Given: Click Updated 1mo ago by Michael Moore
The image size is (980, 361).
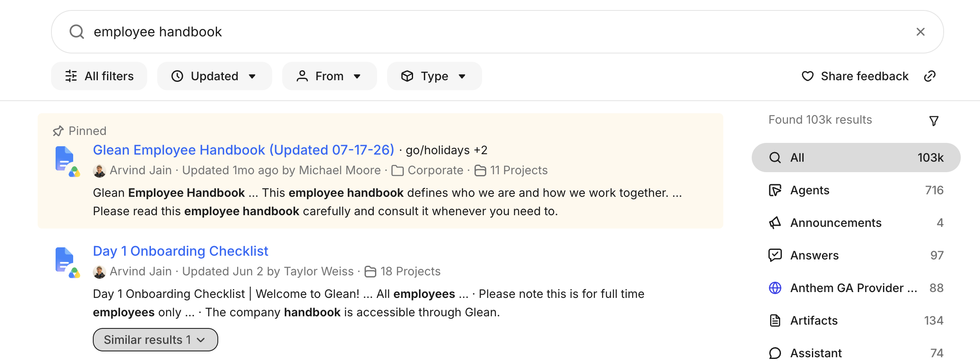Looking at the screenshot, I should click(x=281, y=170).
